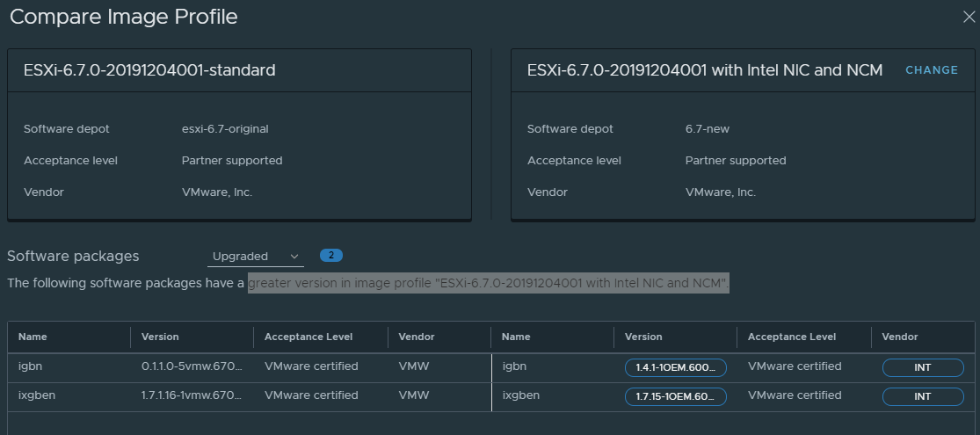Click the INT vendor pill in ixgben row
Screen dimensions: 980x435
pos(922,396)
